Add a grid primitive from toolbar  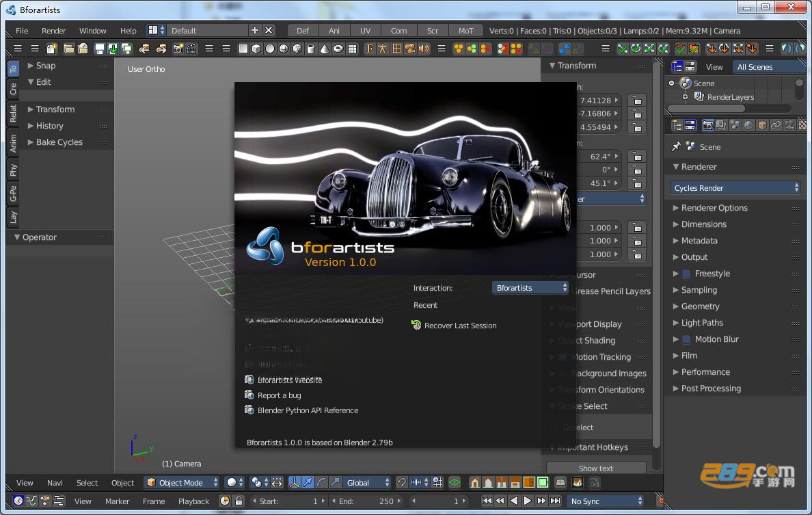(352, 49)
